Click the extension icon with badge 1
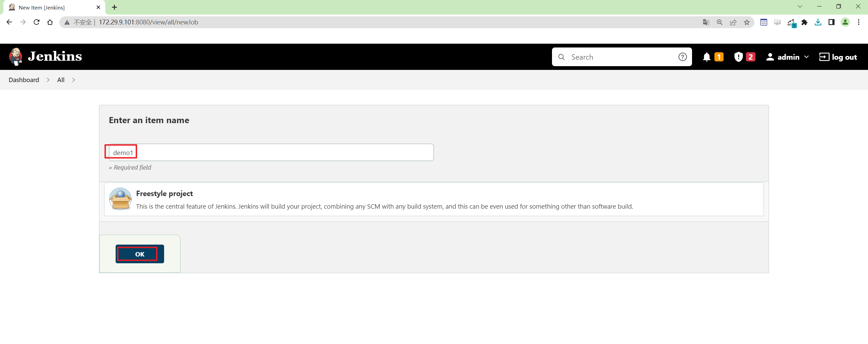This screenshot has width=868, height=344. click(x=791, y=23)
